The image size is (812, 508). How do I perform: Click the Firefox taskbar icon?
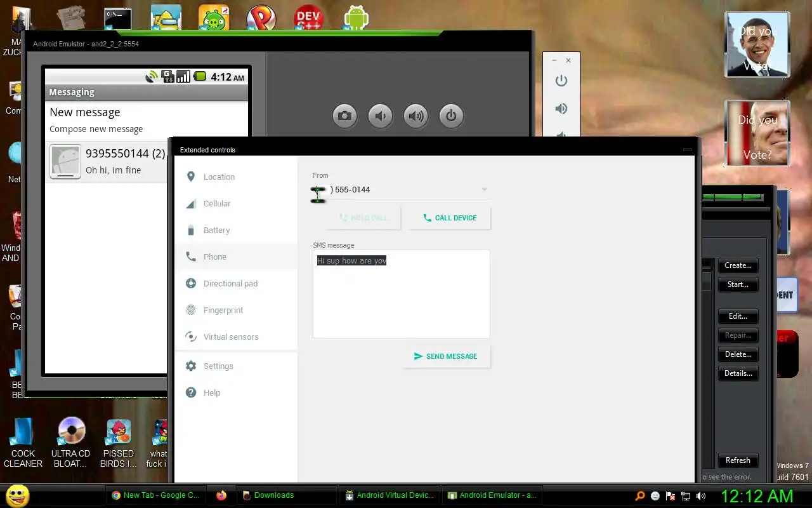point(221,495)
